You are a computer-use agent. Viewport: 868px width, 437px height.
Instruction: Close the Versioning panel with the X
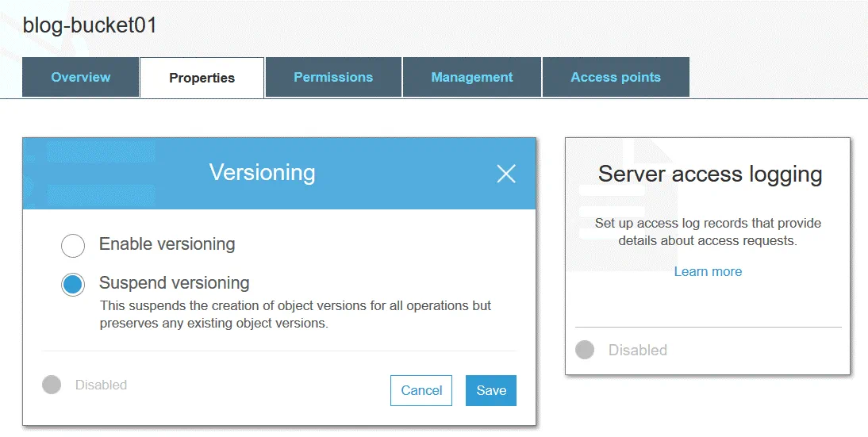[x=506, y=174]
